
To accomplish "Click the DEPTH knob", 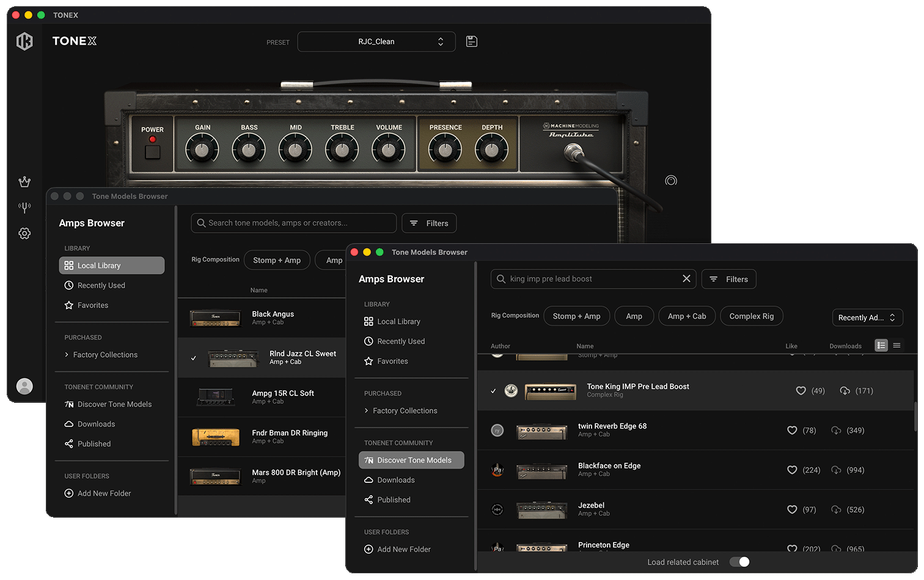I will [491, 150].
